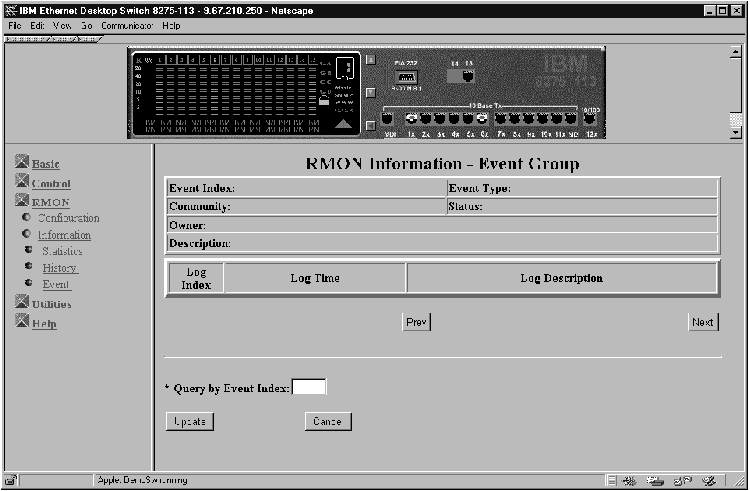Click the RS-232 port on switch image
The height and width of the screenshot is (491, 750).
tap(406, 77)
